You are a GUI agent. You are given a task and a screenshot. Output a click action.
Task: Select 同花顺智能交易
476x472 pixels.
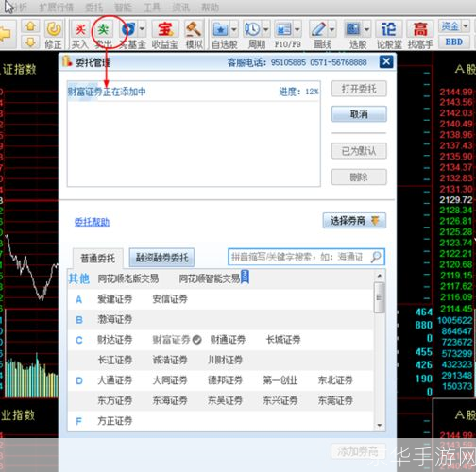[210, 278]
